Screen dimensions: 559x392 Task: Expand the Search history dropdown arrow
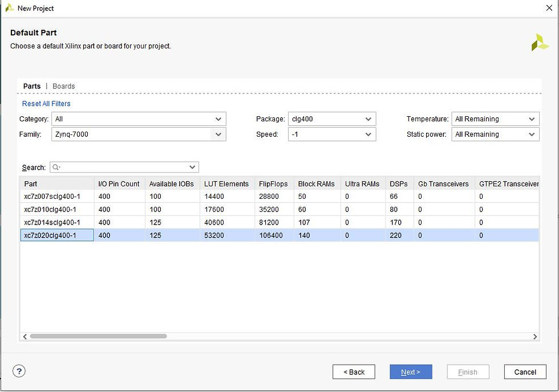coord(192,167)
